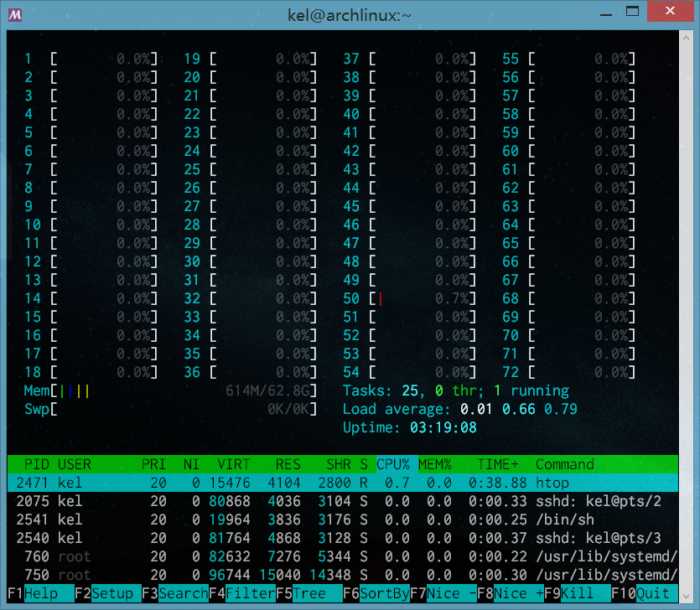The image size is (700, 610).
Task: Click the CPU 1 usage meter
Action: point(91,59)
